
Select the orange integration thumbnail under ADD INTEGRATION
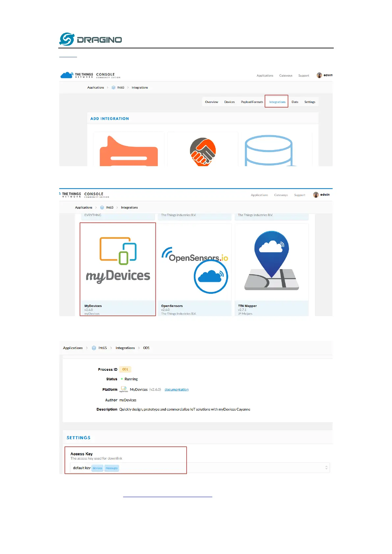pos(129,151)
